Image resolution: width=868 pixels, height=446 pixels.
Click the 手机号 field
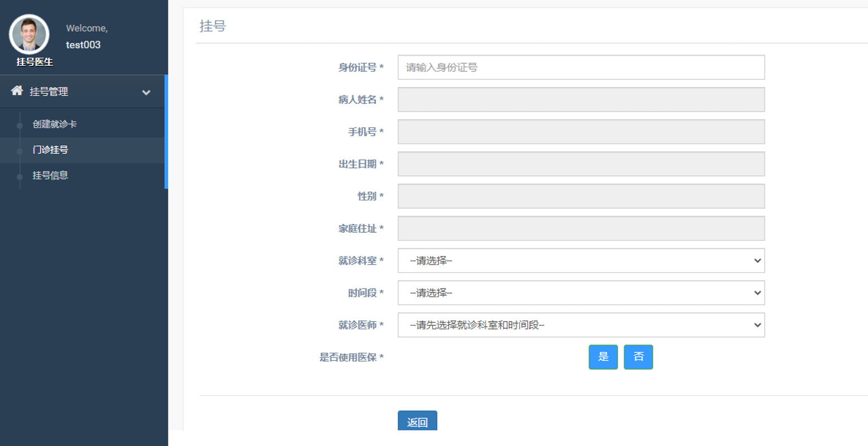[581, 132]
